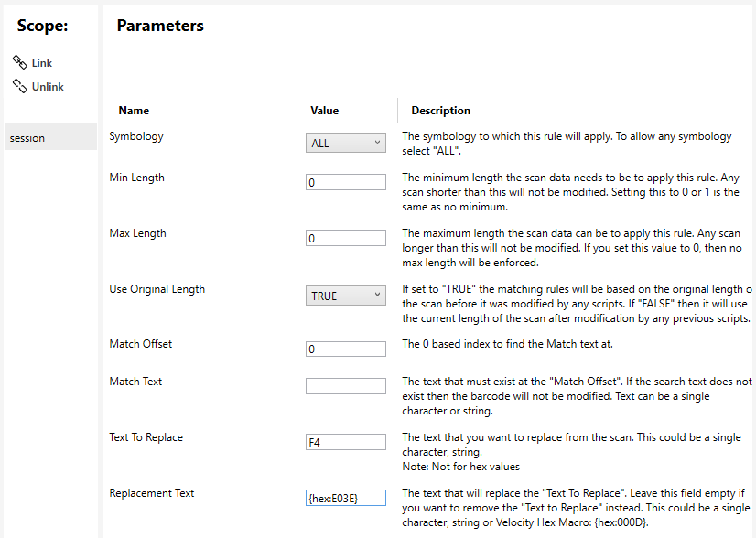Click the Link label text
The width and height of the screenshot is (756, 538).
(x=41, y=62)
